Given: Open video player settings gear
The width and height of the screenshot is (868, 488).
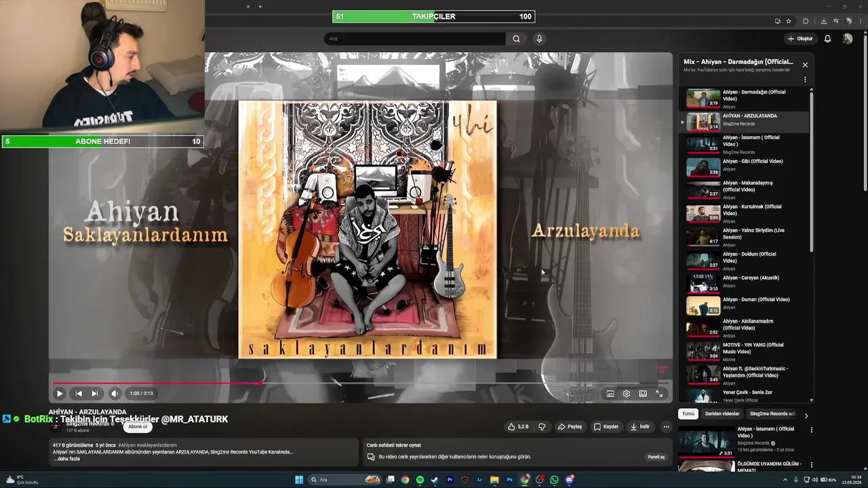Looking at the screenshot, I should click(627, 394).
